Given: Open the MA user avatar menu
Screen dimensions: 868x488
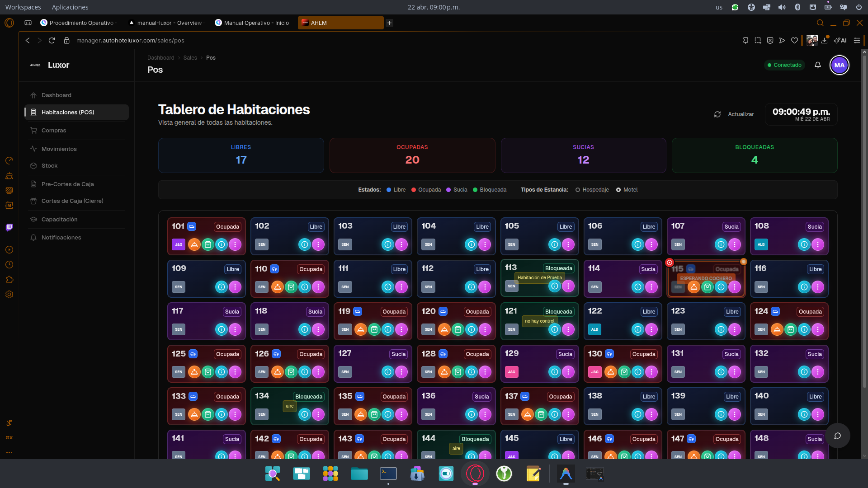Looking at the screenshot, I should click(840, 65).
